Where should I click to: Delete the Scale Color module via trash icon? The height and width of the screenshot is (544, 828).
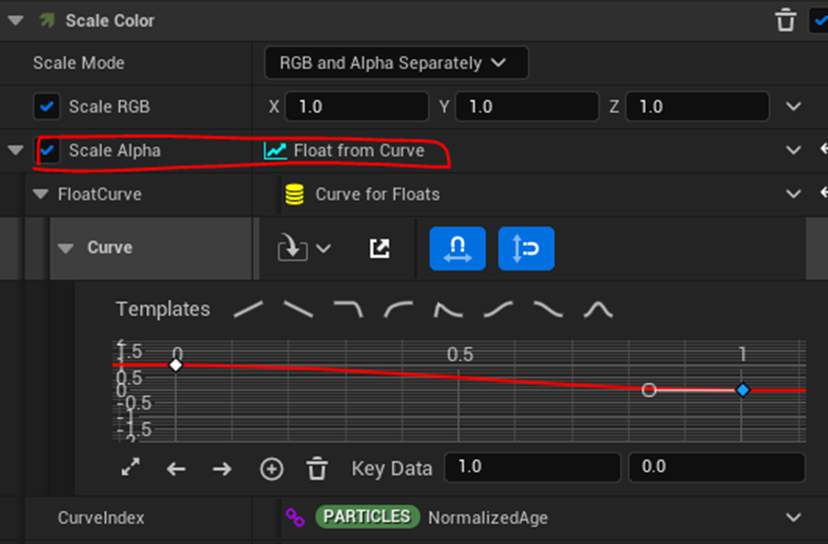[786, 20]
